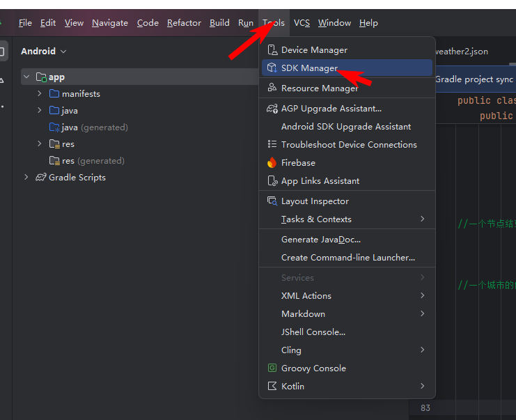Open the Android project view dropdown
516x420 pixels.
pos(44,52)
